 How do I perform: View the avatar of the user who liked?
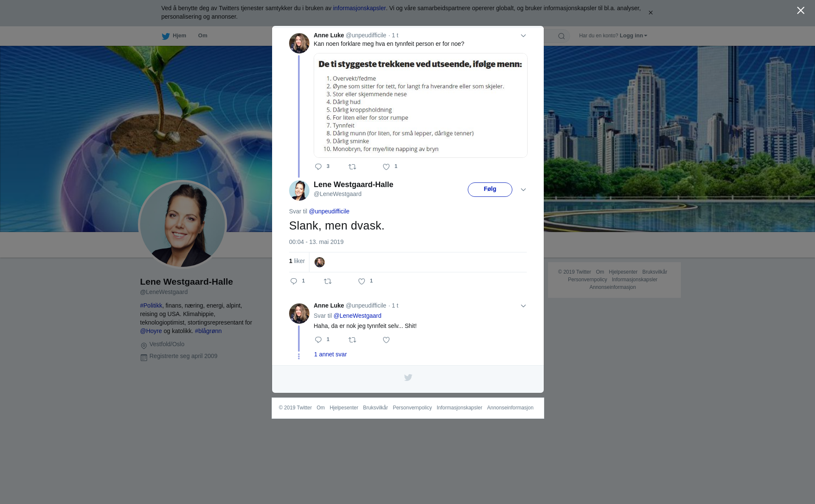[320, 262]
